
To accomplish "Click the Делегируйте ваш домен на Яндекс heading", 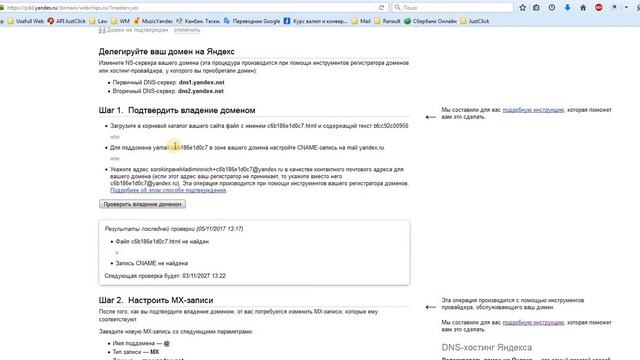I will [166, 52].
